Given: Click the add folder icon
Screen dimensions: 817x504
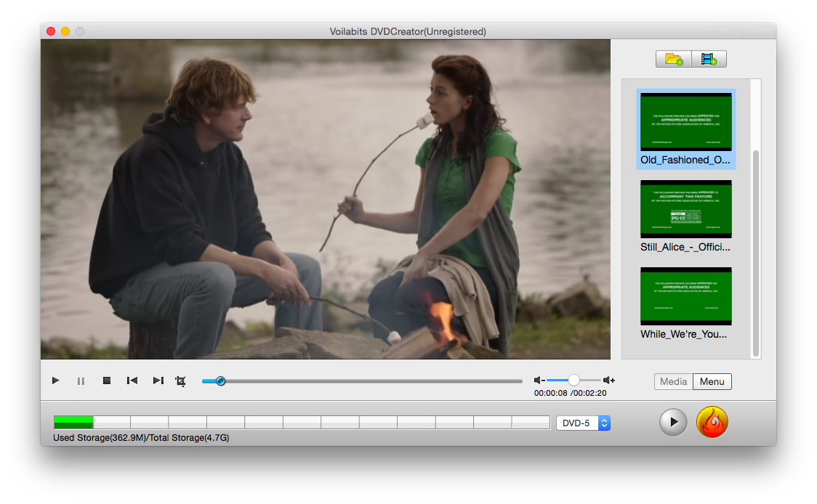Looking at the screenshot, I should click(674, 59).
